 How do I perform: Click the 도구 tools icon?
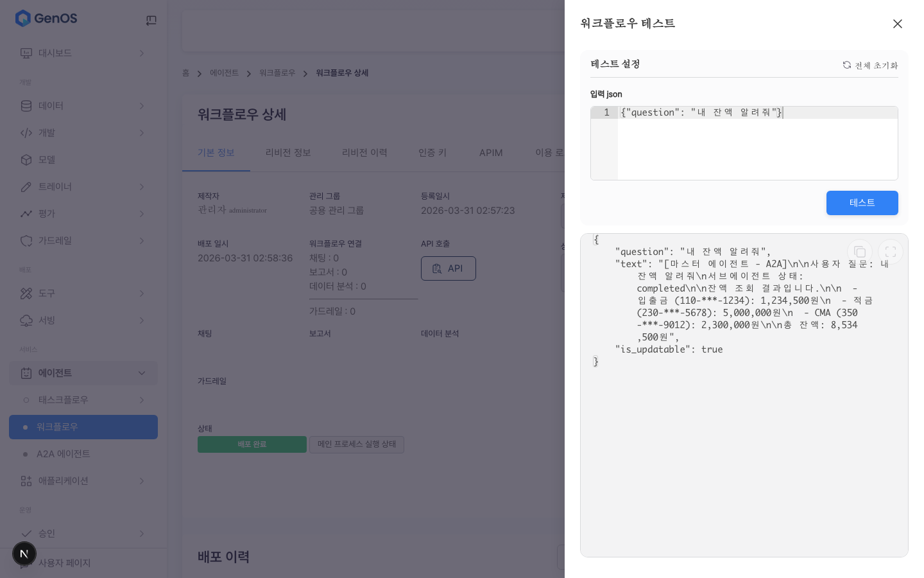point(26,293)
